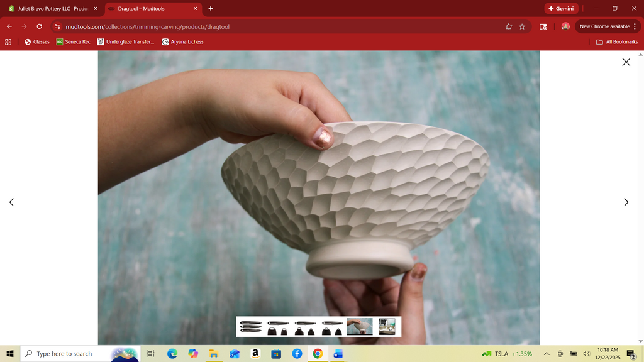Expand the All Bookmarks folder
Image resolution: width=644 pixels, height=362 pixels.
(x=617, y=42)
